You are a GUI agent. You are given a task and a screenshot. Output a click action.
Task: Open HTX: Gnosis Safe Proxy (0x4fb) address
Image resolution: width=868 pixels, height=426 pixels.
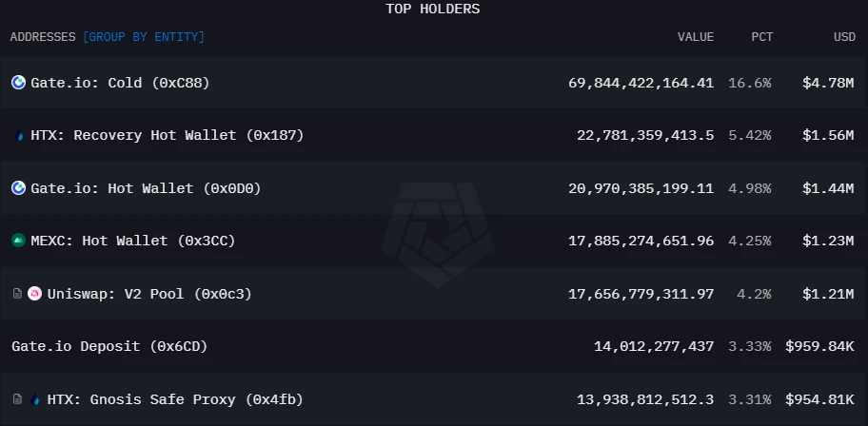(175, 399)
